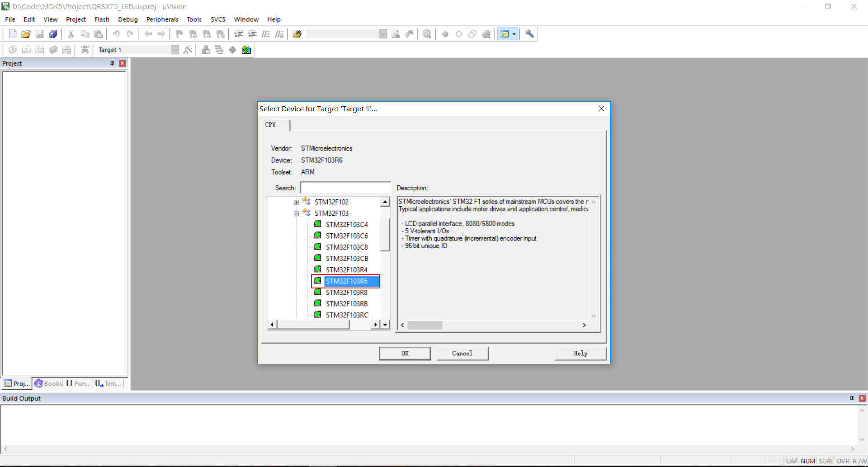The width and height of the screenshot is (868, 467).
Task: Open Manage Project Items icon
Action: (x=206, y=50)
